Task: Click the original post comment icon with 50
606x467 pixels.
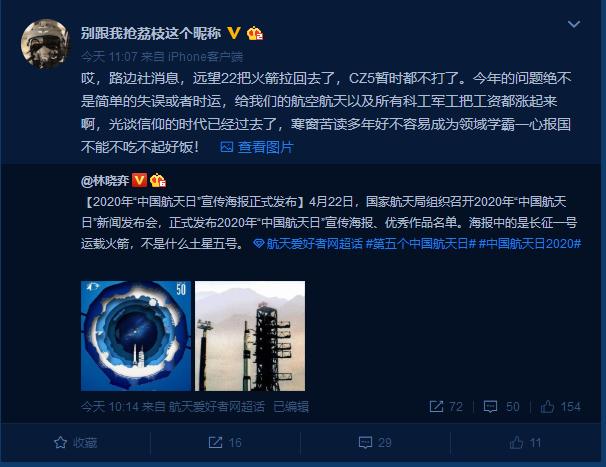Action: point(501,406)
